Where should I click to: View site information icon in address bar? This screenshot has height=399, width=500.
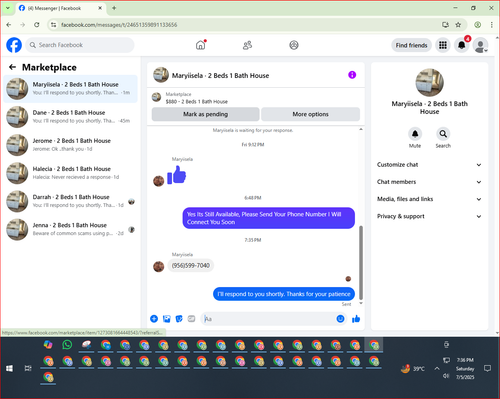click(x=53, y=25)
